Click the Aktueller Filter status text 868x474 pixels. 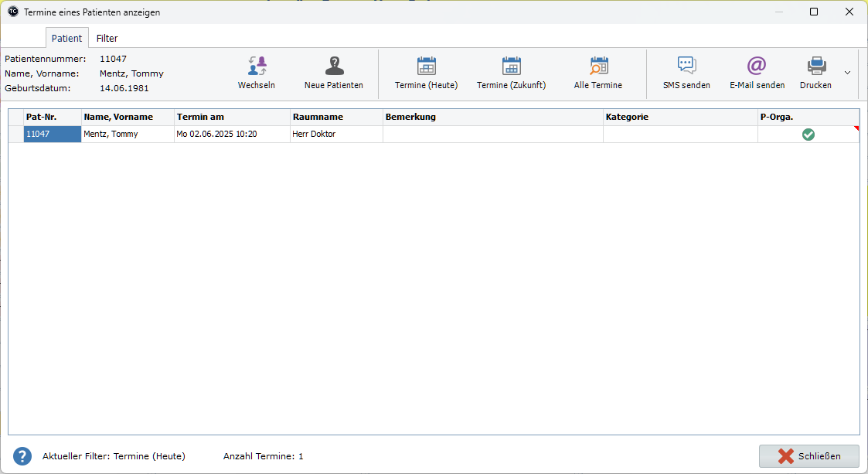114,456
